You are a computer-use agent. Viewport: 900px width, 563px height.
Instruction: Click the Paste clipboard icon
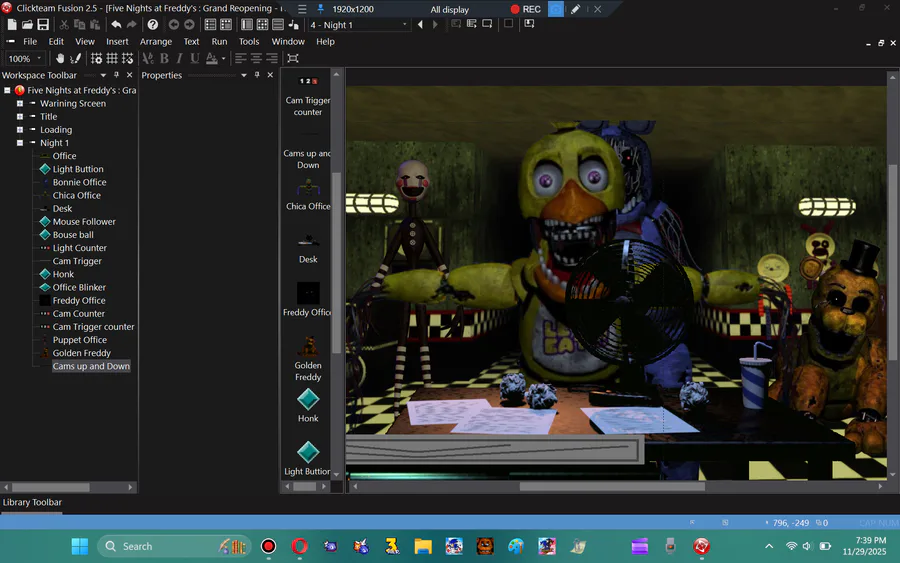coord(95,25)
